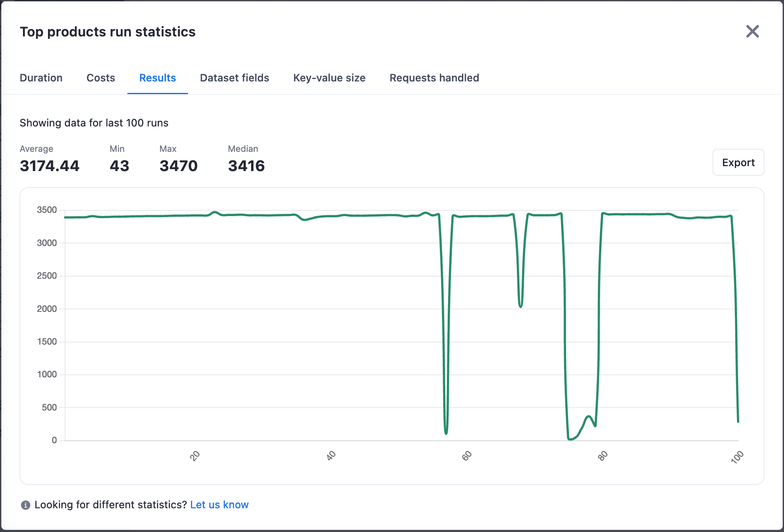Click the small bump near 350 before run 80
This screenshot has width=784, height=532.
click(589, 417)
